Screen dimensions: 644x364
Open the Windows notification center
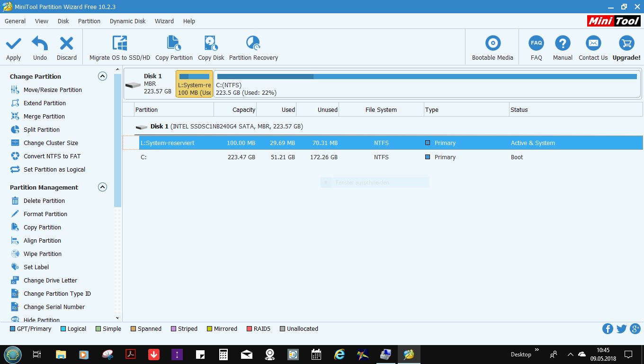coord(628,354)
